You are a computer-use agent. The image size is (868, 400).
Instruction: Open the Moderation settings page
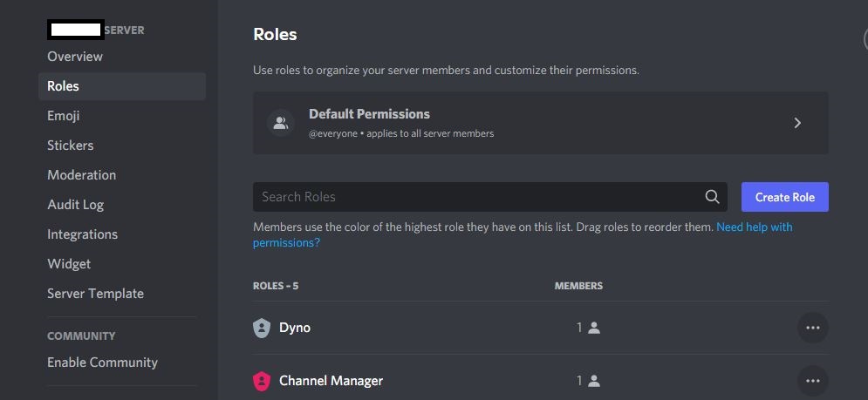click(x=82, y=175)
